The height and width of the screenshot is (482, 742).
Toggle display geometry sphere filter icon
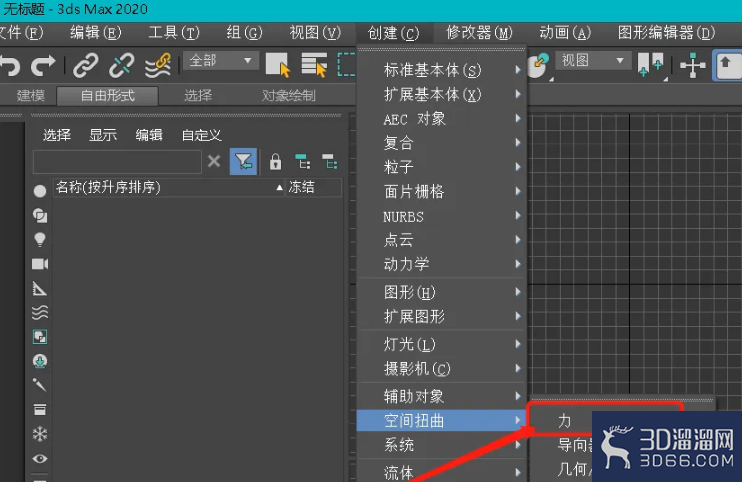(x=40, y=191)
